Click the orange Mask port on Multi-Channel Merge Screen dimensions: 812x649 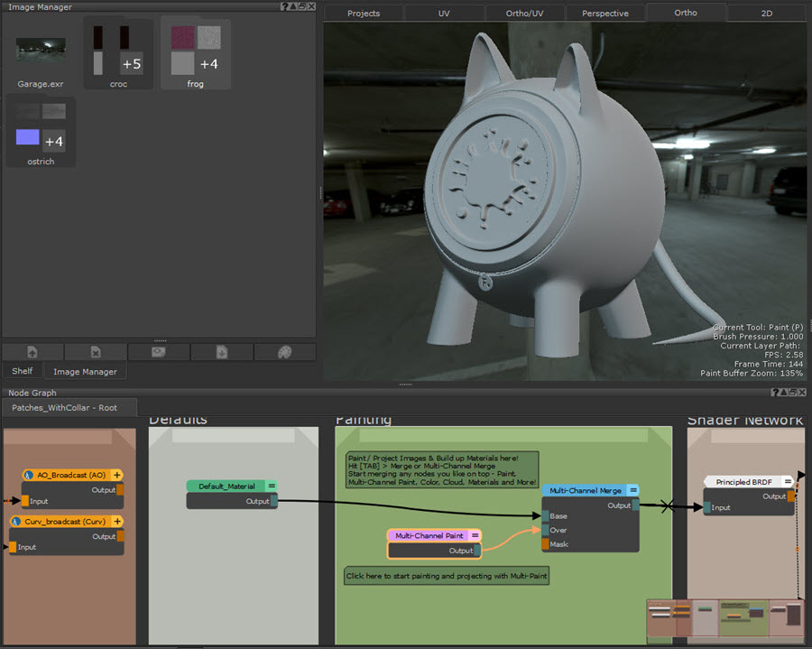click(545, 544)
